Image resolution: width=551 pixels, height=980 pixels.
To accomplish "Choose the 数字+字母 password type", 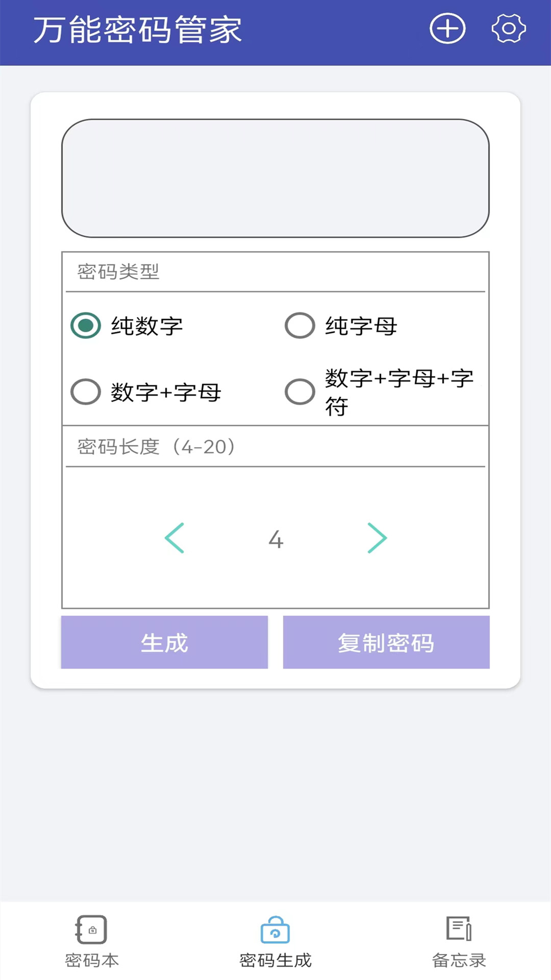I will click(x=86, y=392).
